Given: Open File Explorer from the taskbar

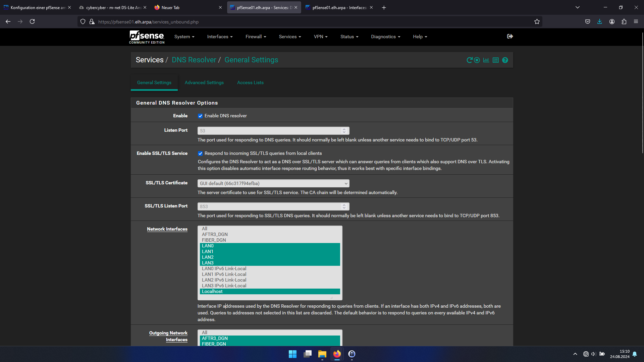Looking at the screenshot, I should point(322,354).
